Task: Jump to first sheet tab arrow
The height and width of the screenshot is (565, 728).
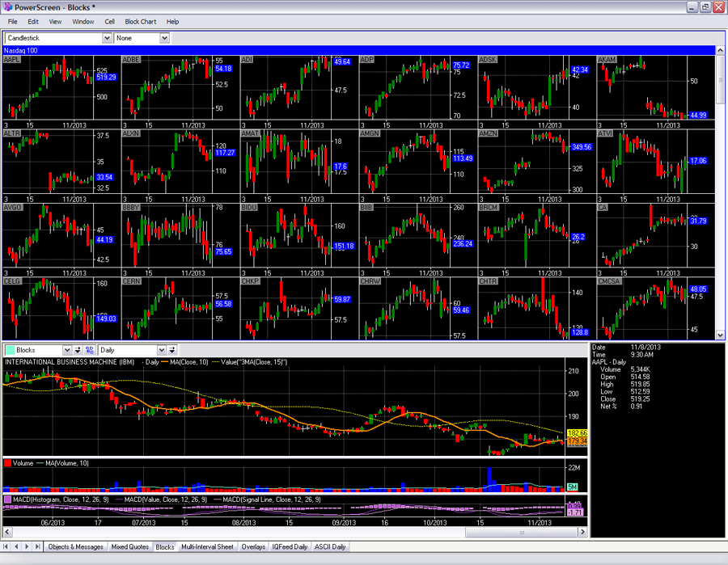Action: point(6,546)
